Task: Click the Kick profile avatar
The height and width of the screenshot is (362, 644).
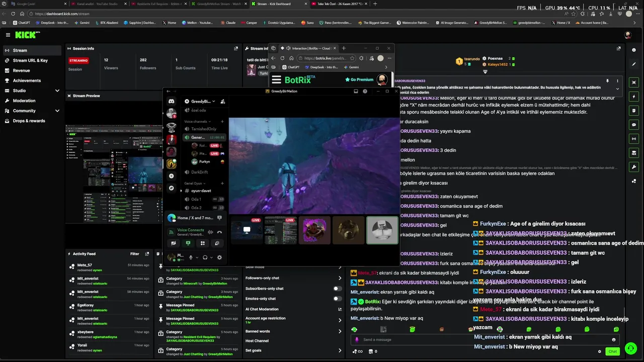Action: (x=628, y=35)
